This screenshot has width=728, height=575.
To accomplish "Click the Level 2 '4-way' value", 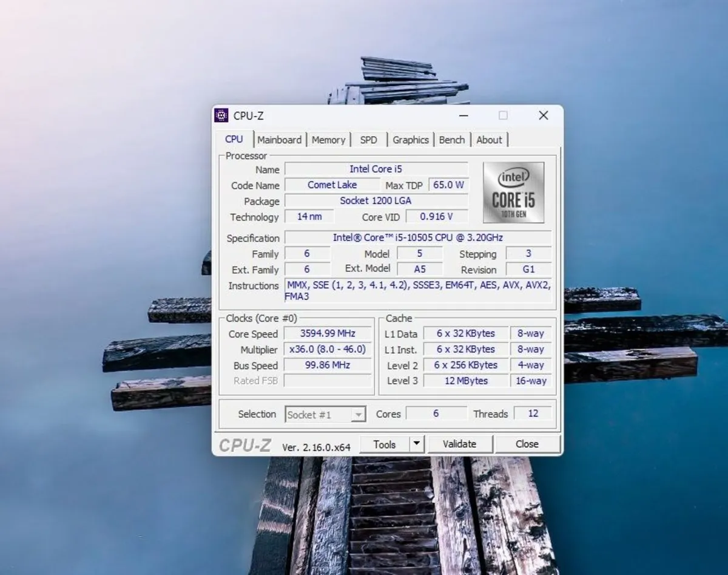I will click(x=531, y=366).
